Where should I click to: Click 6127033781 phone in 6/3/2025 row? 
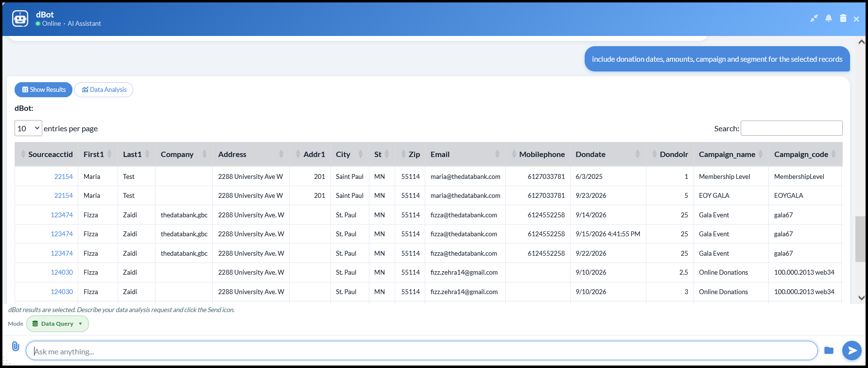546,176
